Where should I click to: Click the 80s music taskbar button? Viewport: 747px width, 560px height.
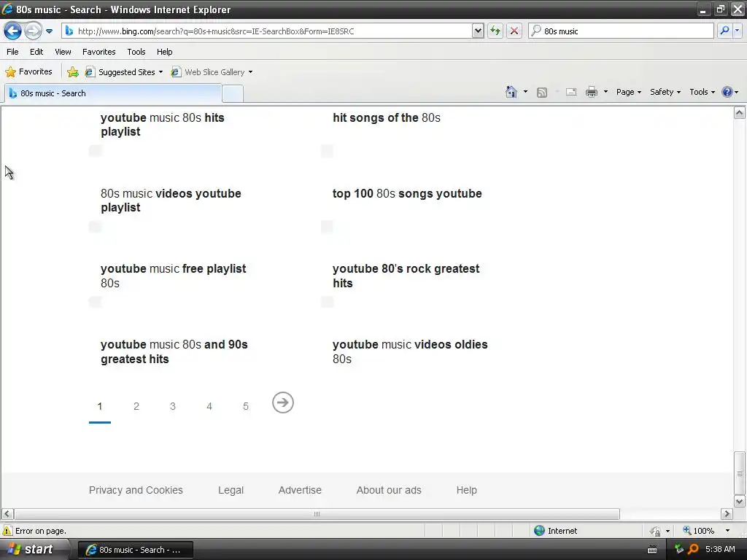coord(136,550)
